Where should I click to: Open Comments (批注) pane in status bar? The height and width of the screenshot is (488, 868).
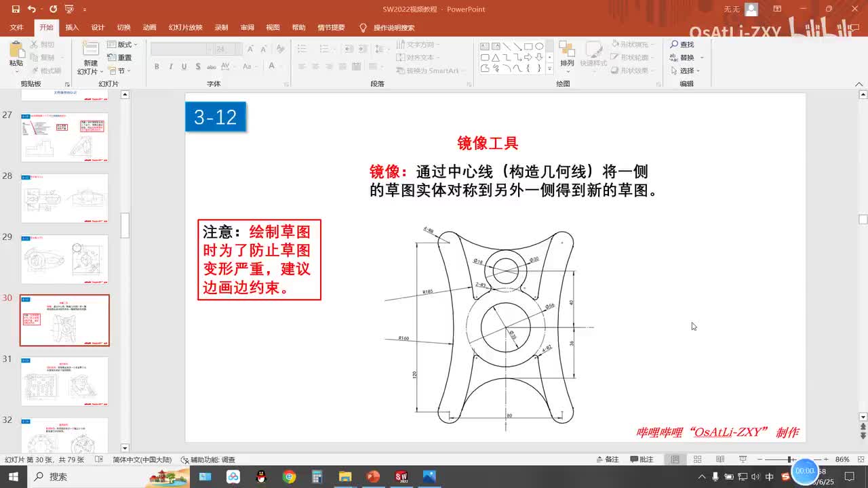pos(642,460)
